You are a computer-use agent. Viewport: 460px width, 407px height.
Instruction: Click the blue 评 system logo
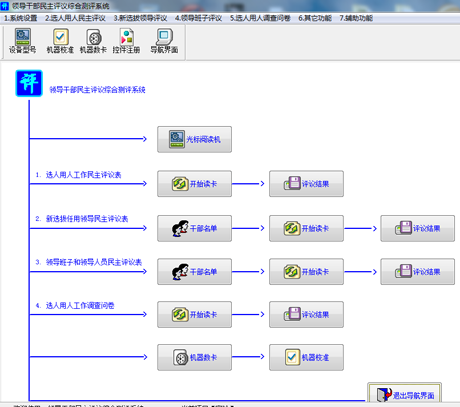(x=29, y=83)
